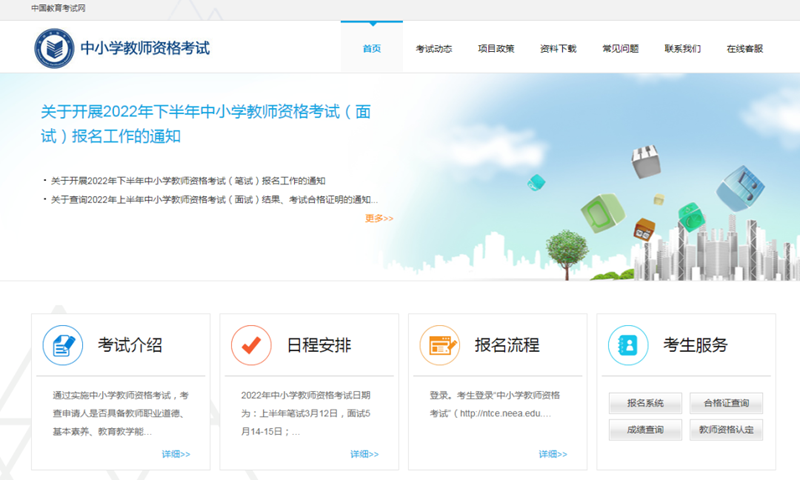Open 教师资格认定 button

tap(725, 430)
